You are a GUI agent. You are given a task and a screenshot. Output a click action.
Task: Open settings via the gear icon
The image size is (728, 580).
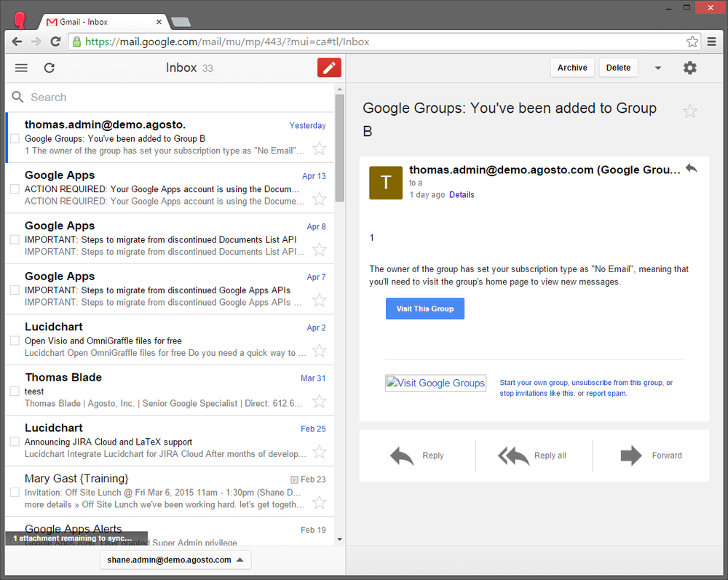point(689,68)
